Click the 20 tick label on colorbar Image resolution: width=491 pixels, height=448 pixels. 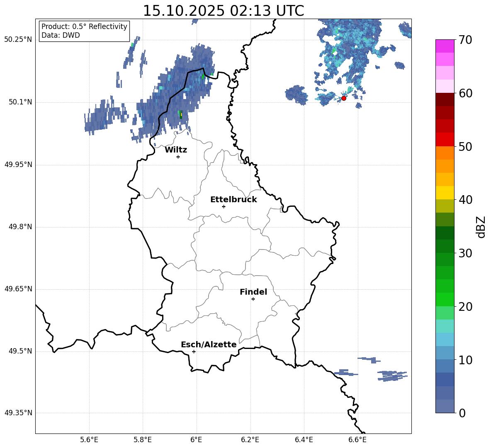pos(465,306)
